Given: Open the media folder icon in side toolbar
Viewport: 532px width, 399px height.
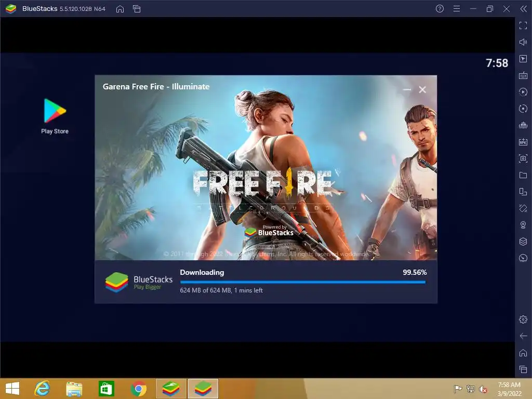Looking at the screenshot, I should coord(523,175).
